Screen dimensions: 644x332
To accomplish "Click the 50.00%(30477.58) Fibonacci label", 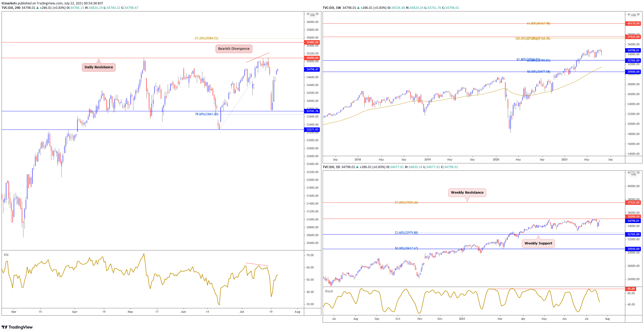I will point(539,72).
